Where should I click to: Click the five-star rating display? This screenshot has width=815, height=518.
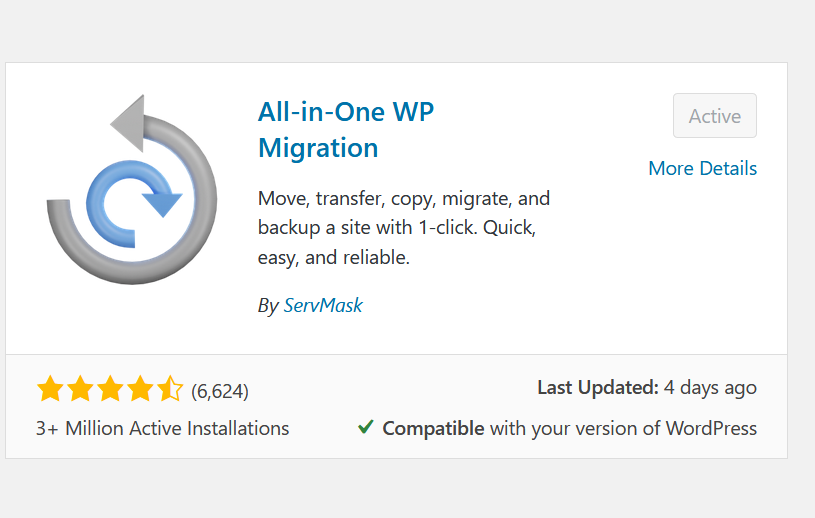coord(110,389)
